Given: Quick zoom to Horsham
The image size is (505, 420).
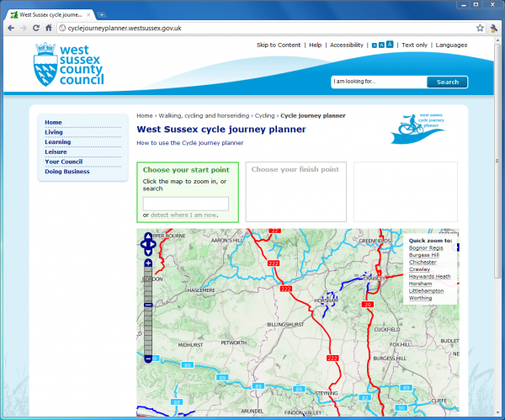Looking at the screenshot, I should coord(420,284).
